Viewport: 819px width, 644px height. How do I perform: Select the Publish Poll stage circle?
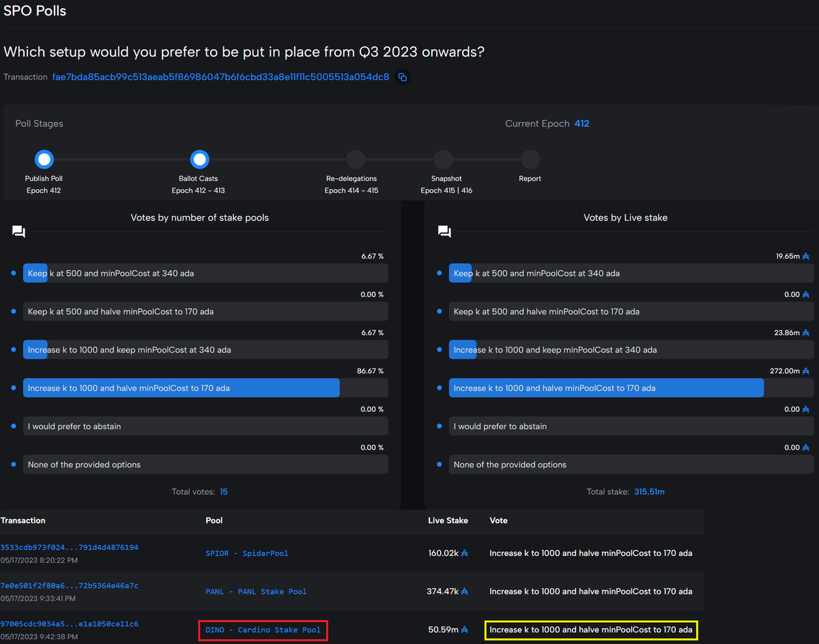tap(44, 160)
